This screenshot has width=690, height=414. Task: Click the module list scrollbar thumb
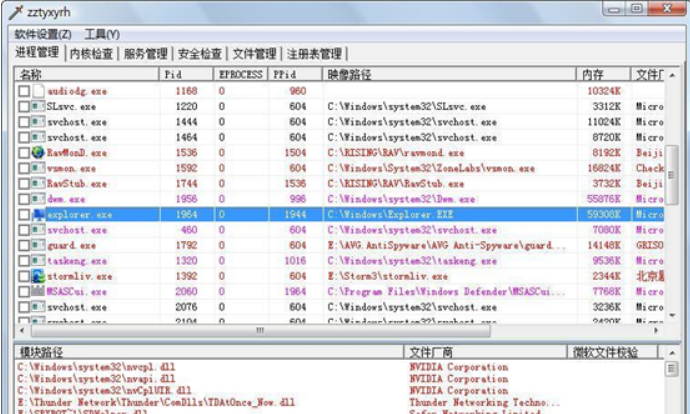coord(672,369)
